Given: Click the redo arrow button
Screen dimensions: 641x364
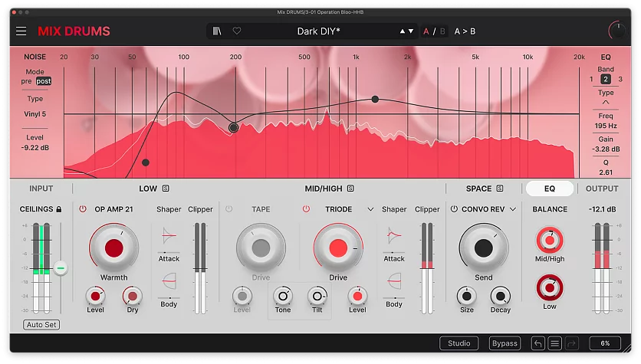Looking at the screenshot, I should point(571,343).
